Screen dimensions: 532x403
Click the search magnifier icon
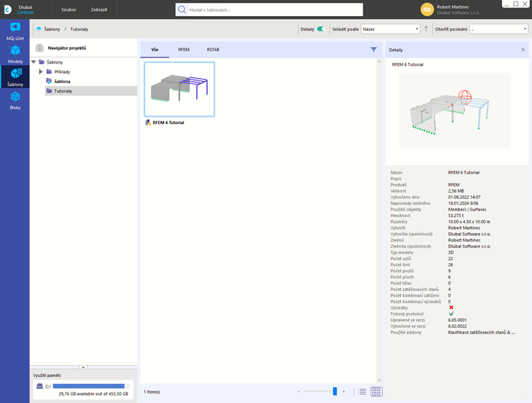pyautogui.click(x=182, y=10)
